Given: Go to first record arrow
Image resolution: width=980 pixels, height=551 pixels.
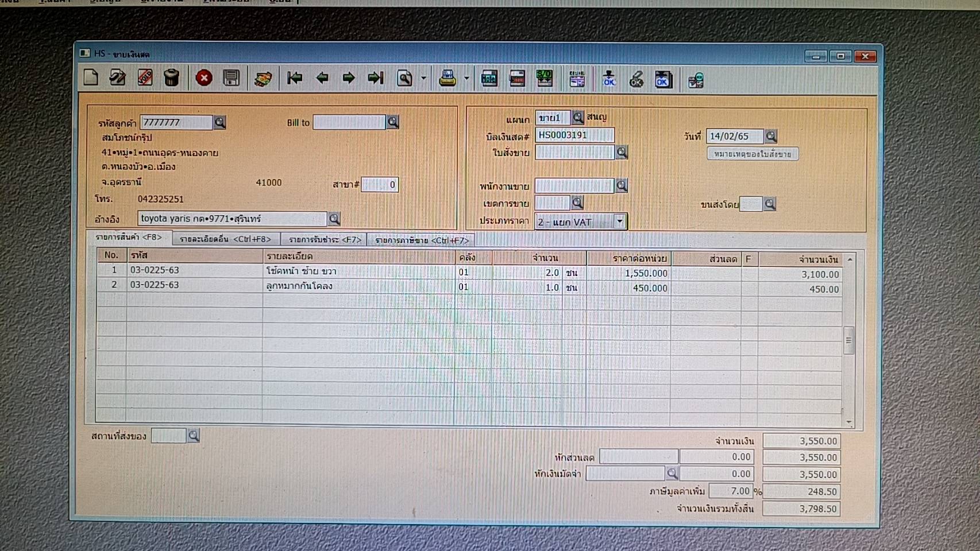Looking at the screenshot, I should pyautogui.click(x=295, y=77).
